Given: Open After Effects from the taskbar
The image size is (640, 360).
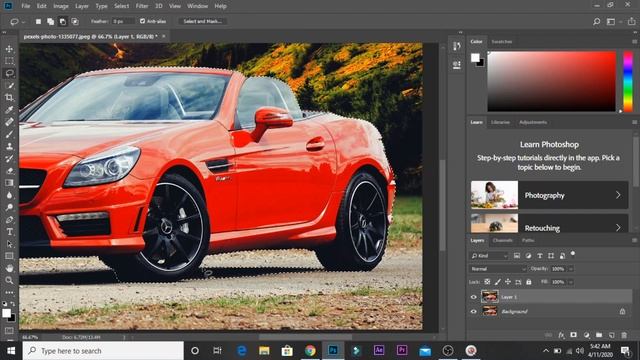Looking at the screenshot, I should pyautogui.click(x=379, y=350).
